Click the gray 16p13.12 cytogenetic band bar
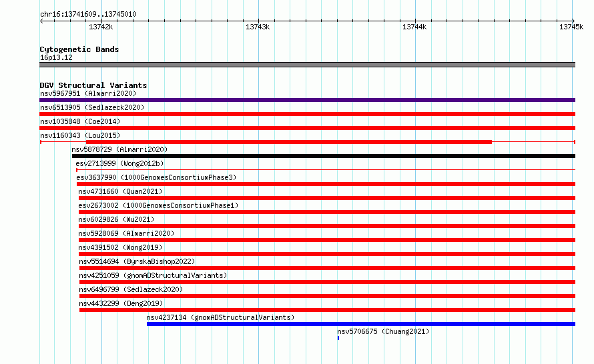 (x=307, y=65)
